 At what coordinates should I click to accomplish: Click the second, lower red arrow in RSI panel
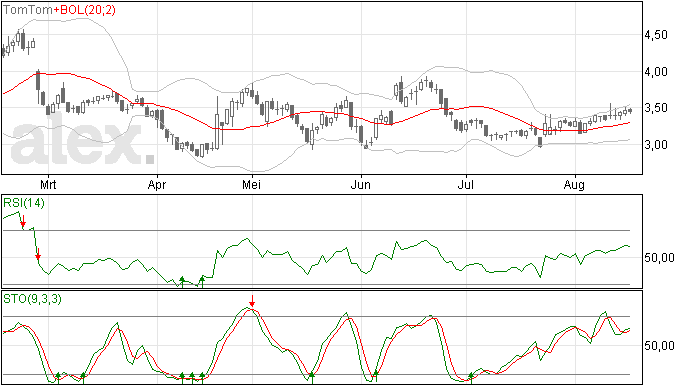pyautogui.click(x=38, y=254)
